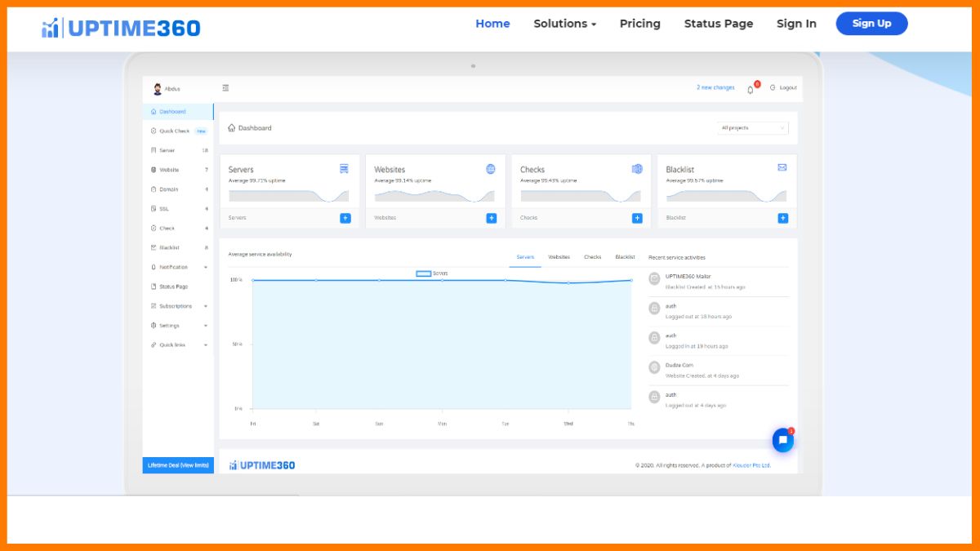Switch to the Websites chart tab
This screenshot has width=980, height=551.
[559, 257]
